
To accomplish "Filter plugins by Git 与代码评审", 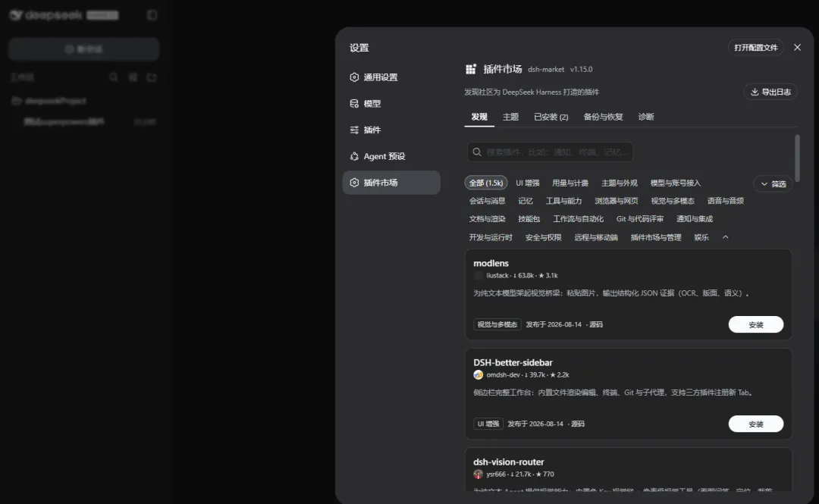I will tap(640, 219).
